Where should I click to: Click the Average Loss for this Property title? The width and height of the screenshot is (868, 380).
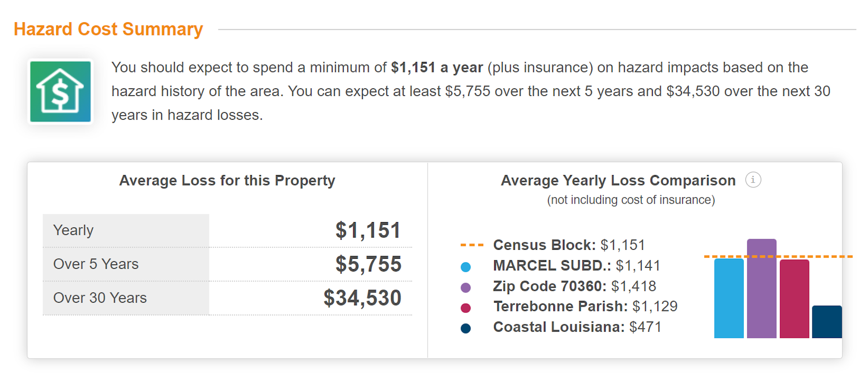click(x=227, y=180)
